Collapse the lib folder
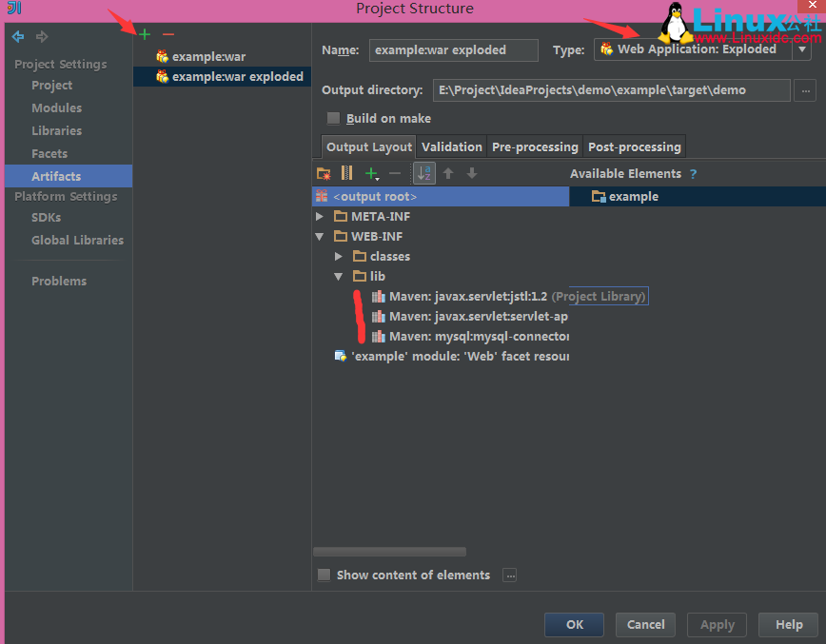This screenshot has height=644, width=826. coord(339,276)
